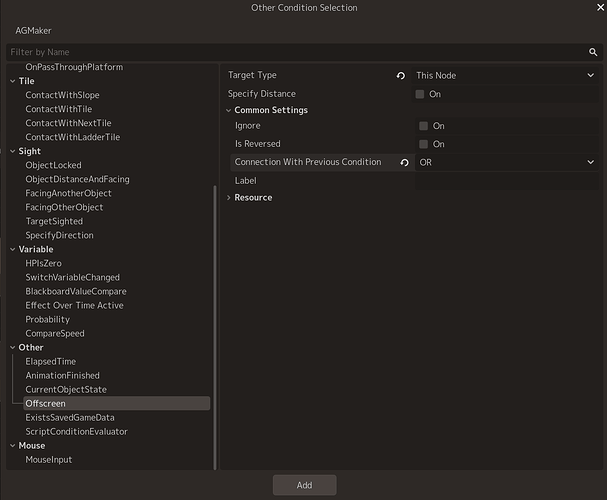This screenshot has width=607, height=500.
Task: Collapse the Common Settings section
Action: tap(228, 110)
